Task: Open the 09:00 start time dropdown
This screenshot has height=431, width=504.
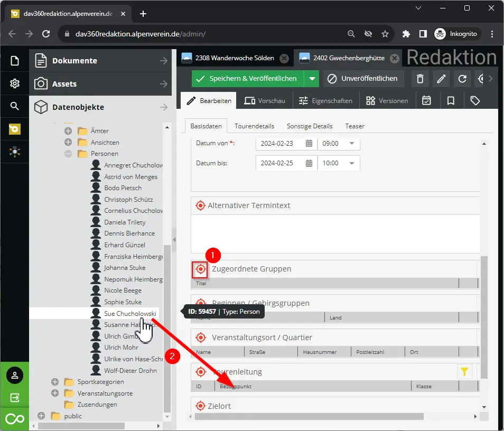Action: (352, 144)
